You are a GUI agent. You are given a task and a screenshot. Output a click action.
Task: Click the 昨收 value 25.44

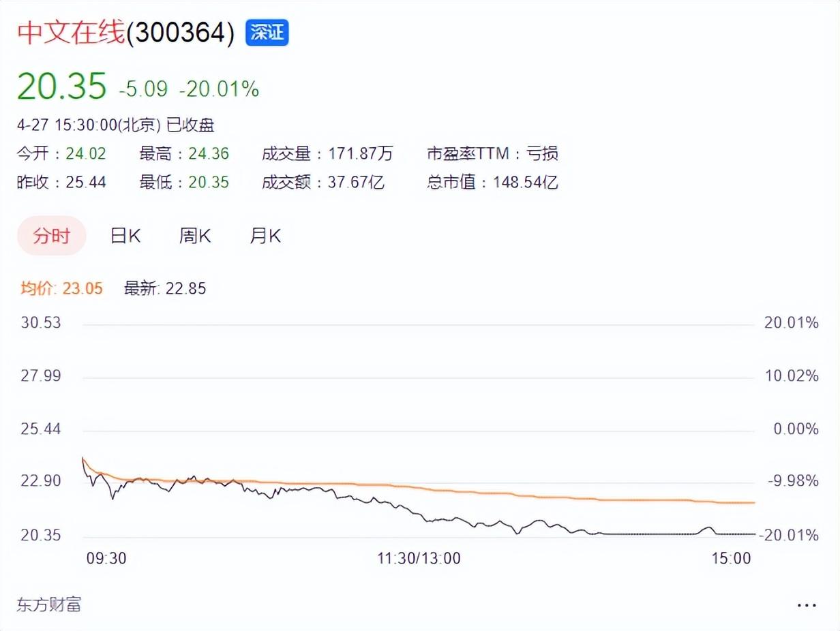[x=86, y=183]
